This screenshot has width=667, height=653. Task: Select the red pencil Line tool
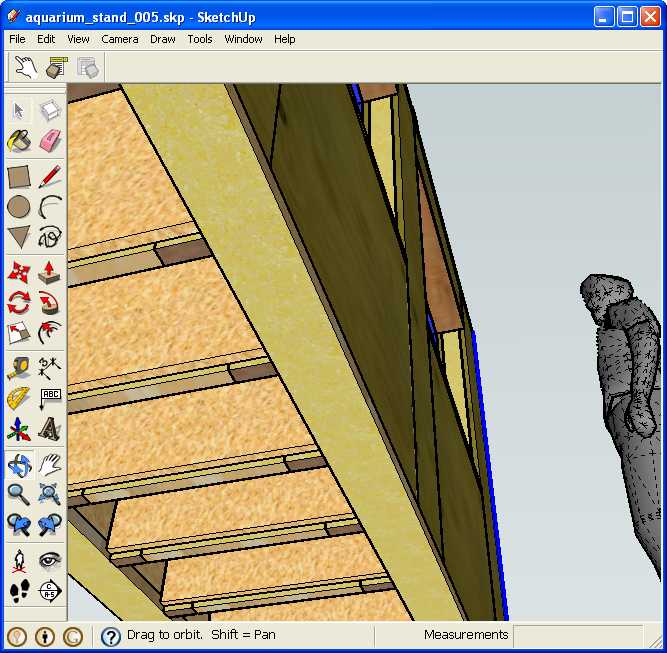(50, 177)
